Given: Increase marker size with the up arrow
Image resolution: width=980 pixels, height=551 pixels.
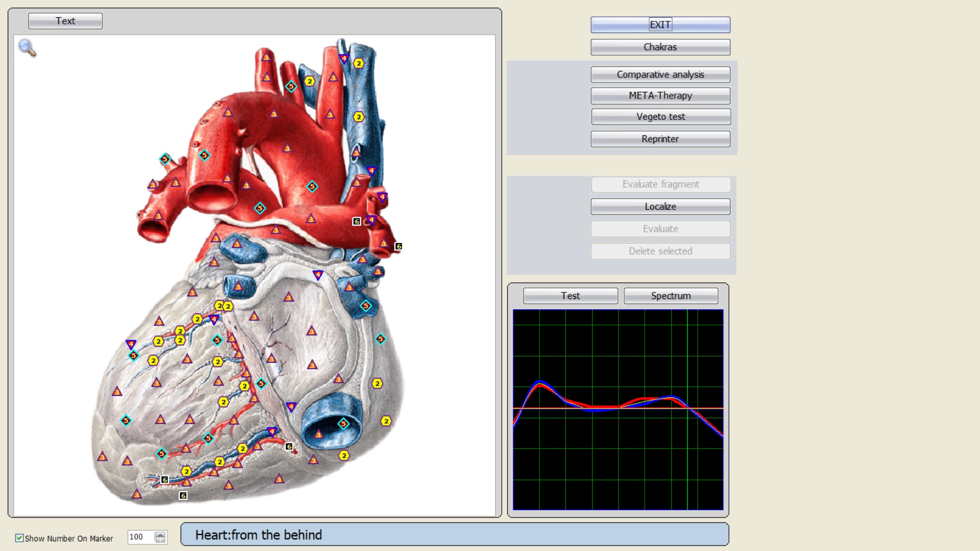Looking at the screenshot, I should [x=160, y=534].
